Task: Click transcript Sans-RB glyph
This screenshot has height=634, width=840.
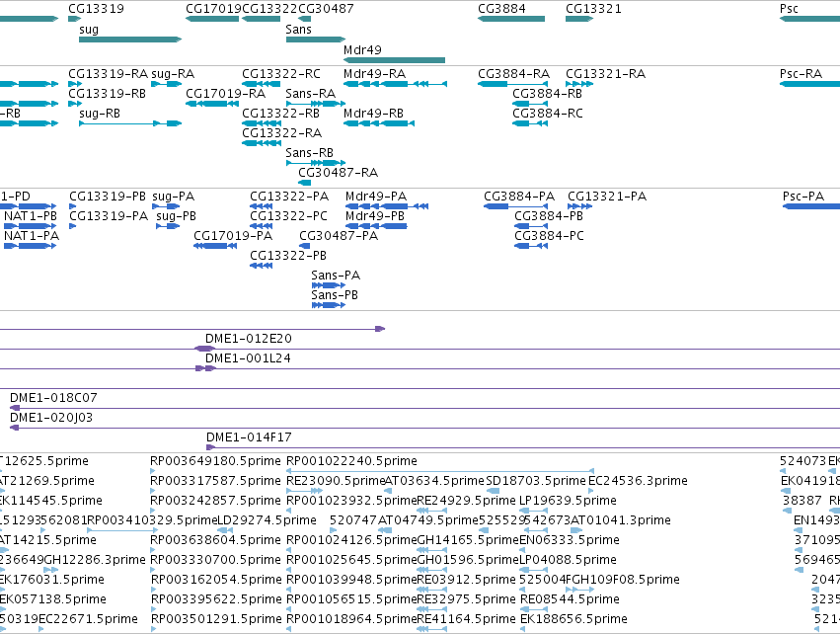Action: tap(316, 162)
